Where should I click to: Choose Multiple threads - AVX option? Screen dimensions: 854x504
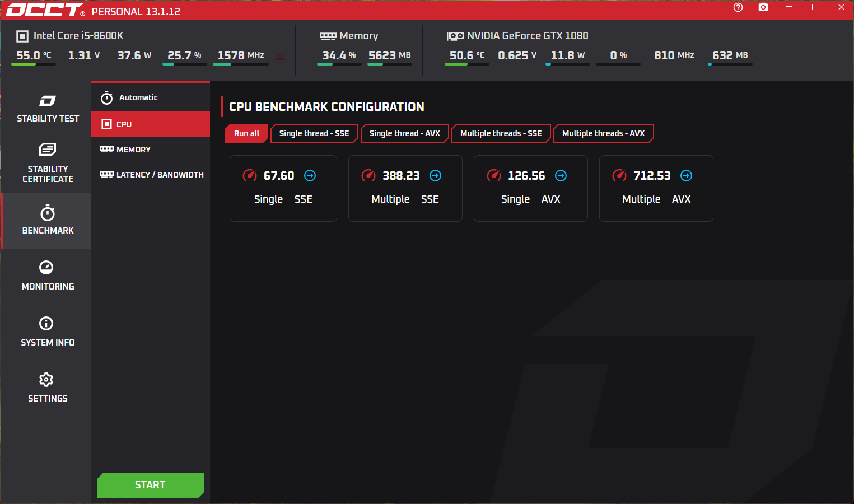point(603,133)
